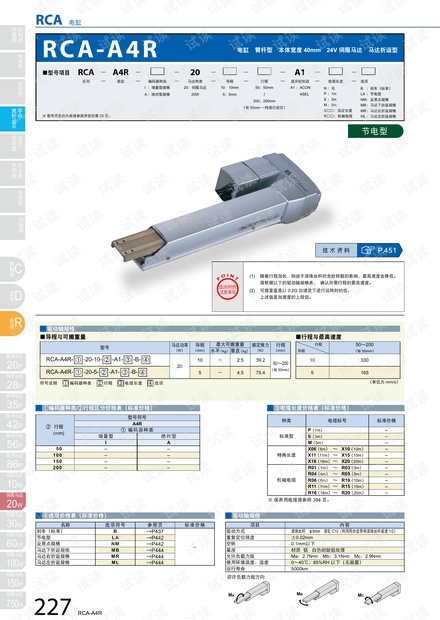Click the 5000km running life value
This screenshot has height=620, width=440.
tap(300, 569)
